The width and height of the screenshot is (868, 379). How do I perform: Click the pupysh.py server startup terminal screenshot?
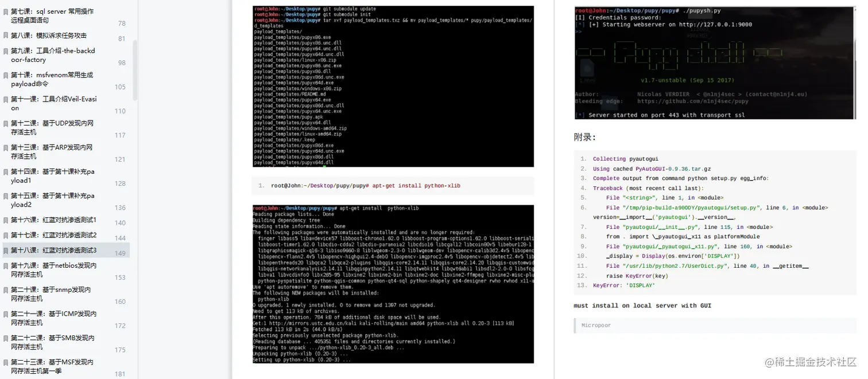click(715, 63)
